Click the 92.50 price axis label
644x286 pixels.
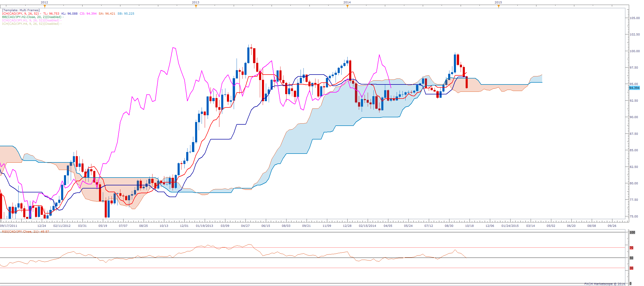(x=634, y=101)
